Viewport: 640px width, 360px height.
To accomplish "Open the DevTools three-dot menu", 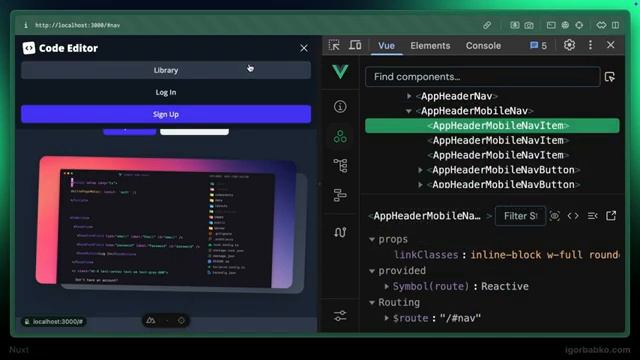I will (x=590, y=45).
